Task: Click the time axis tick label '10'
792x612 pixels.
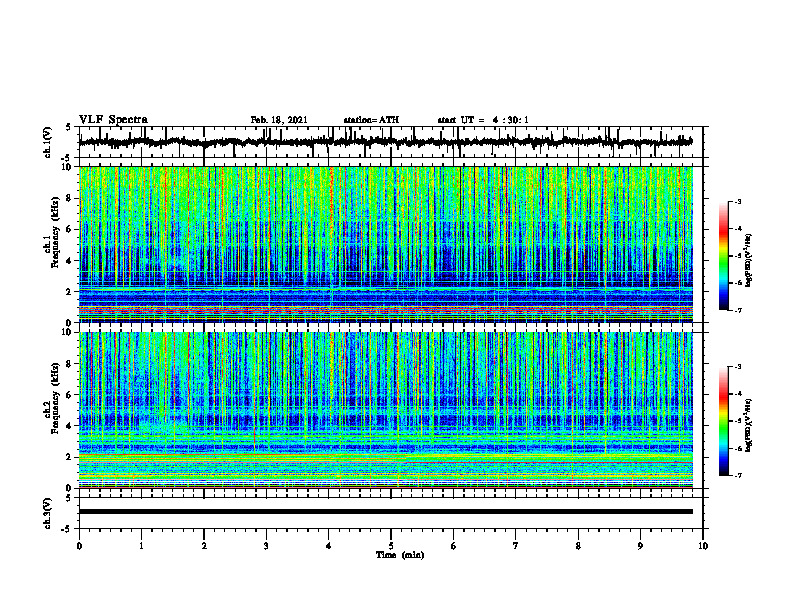Action: coord(703,546)
